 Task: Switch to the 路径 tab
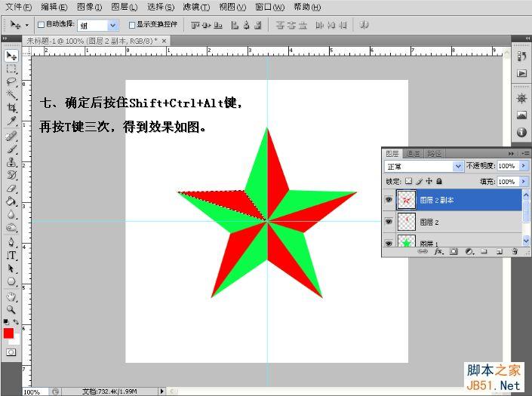click(x=434, y=154)
